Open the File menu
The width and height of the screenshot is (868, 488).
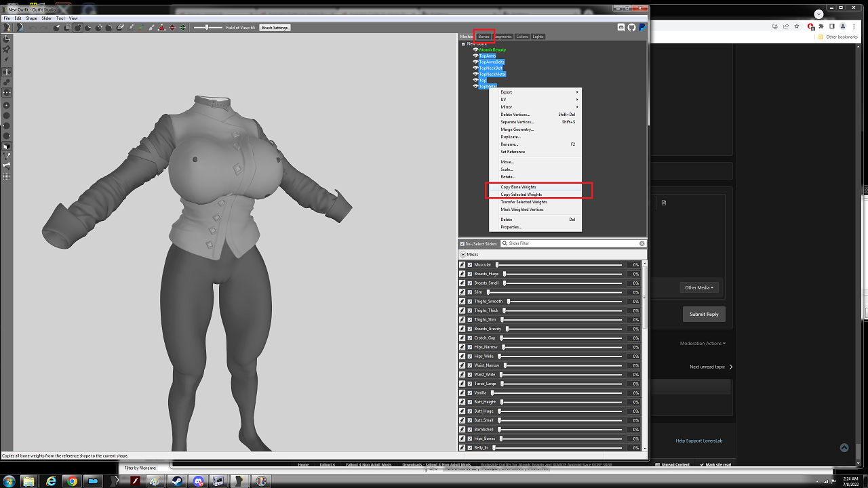(x=7, y=18)
